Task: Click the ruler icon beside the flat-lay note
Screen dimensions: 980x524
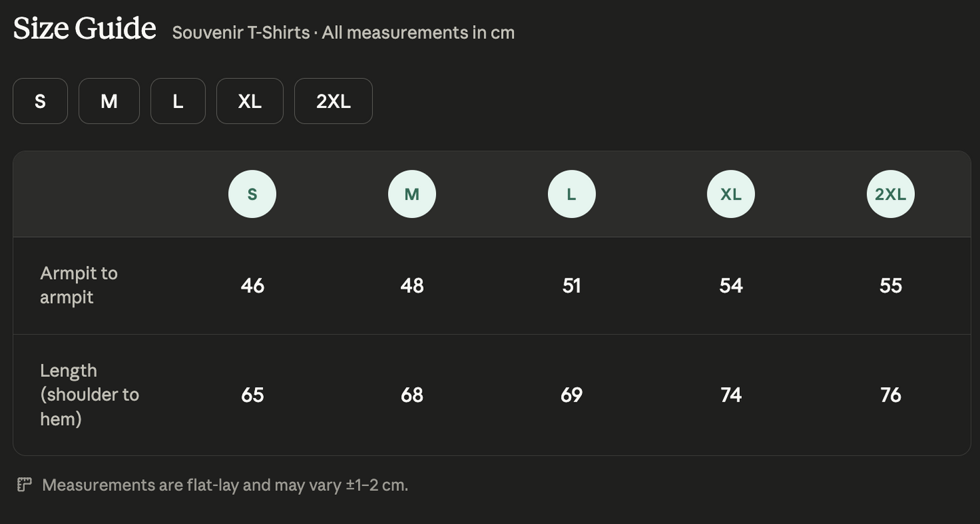Action: pyautogui.click(x=24, y=485)
